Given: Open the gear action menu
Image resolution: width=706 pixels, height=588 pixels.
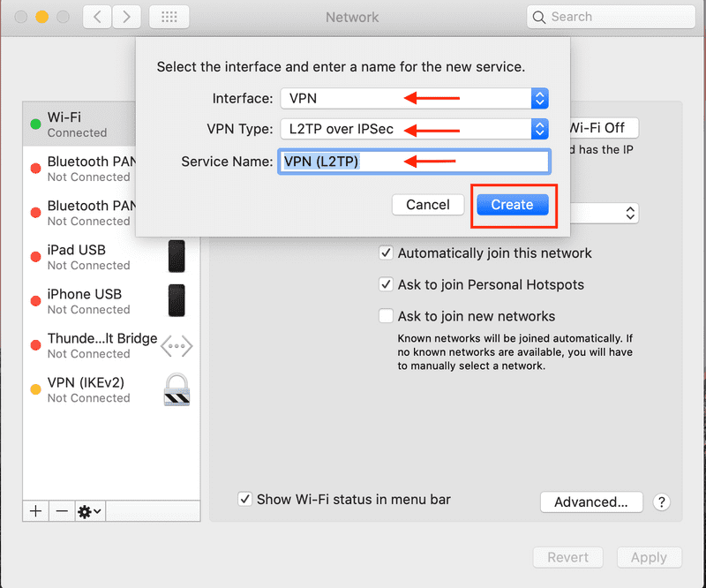Looking at the screenshot, I should pos(90,511).
